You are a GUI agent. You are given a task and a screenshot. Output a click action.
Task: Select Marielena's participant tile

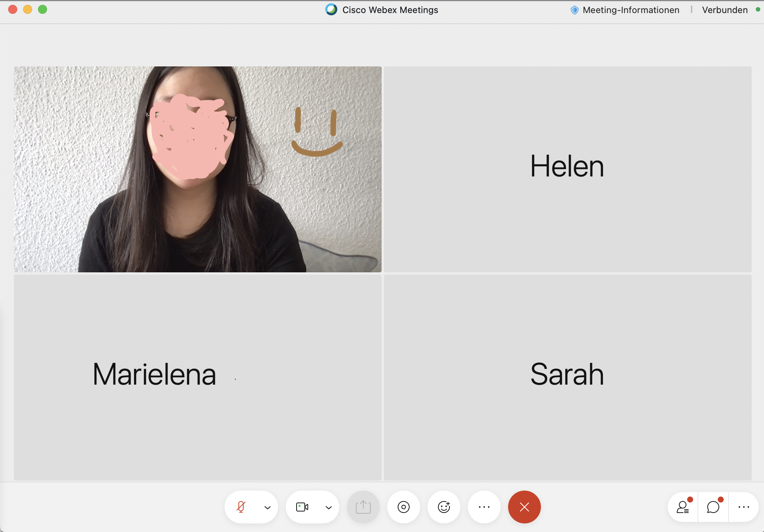[198, 378]
